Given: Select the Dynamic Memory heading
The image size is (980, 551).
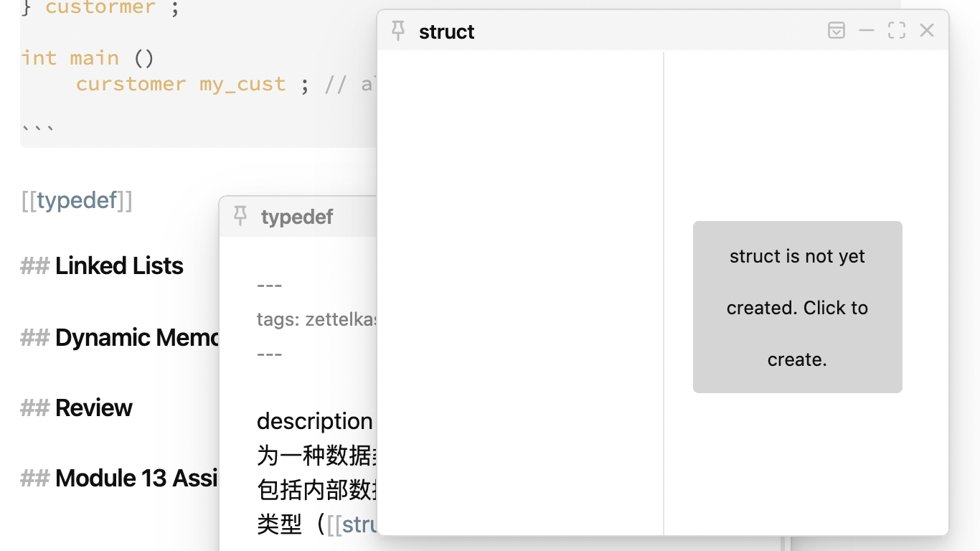Looking at the screenshot, I should click(x=136, y=337).
